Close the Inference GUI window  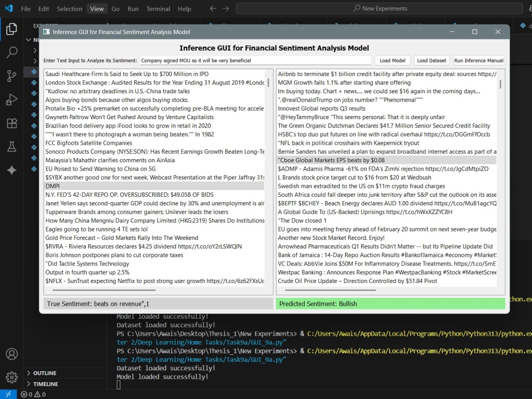(498, 32)
